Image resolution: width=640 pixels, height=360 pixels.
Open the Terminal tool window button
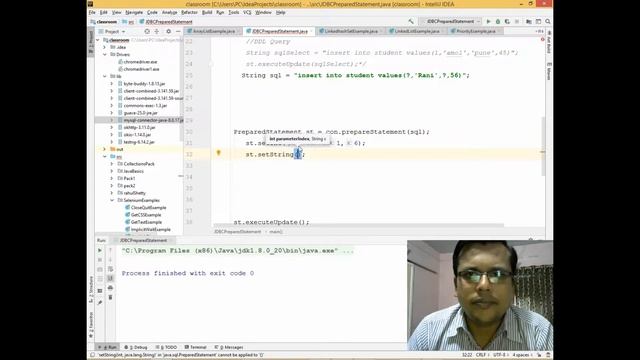point(196,347)
